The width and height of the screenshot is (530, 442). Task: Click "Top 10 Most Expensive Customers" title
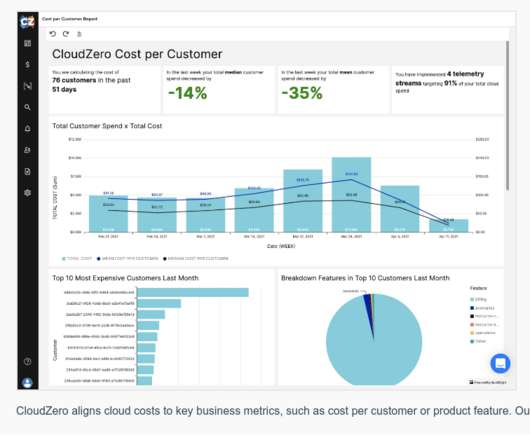pyautogui.click(x=125, y=278)
